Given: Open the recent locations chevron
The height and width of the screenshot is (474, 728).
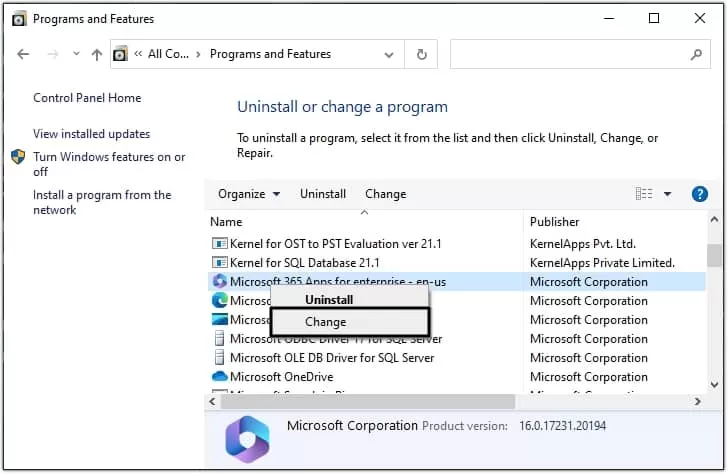Looking at the screenshot, I should pyautogui.click(x=76, y=54).
